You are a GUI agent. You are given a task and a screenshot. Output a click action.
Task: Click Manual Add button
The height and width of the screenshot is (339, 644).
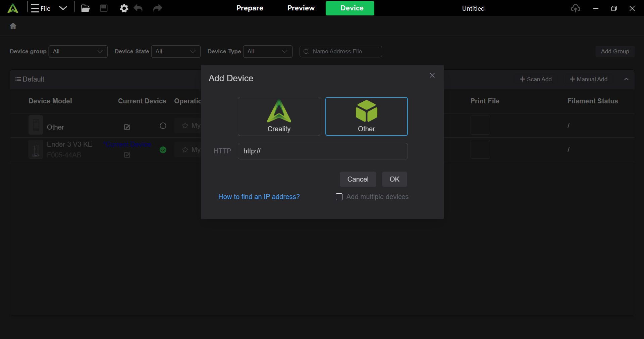coord(589,79)
